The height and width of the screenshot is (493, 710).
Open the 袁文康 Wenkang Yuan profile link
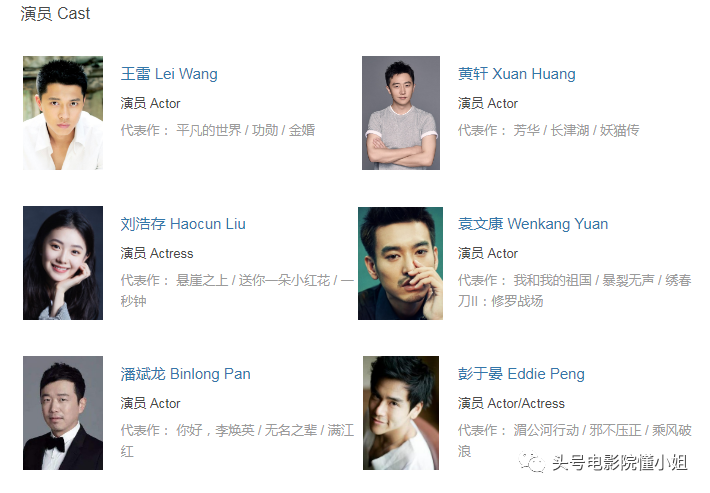point(532,224)
